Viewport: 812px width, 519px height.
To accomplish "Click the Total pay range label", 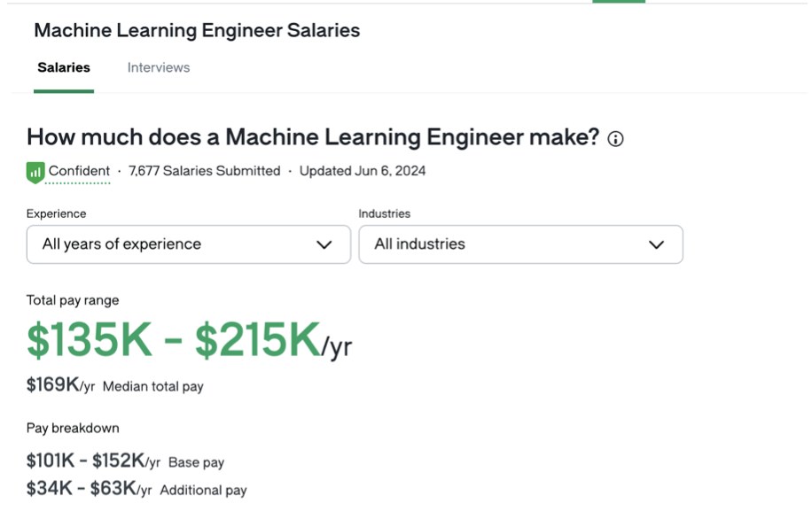I will 73,300.
